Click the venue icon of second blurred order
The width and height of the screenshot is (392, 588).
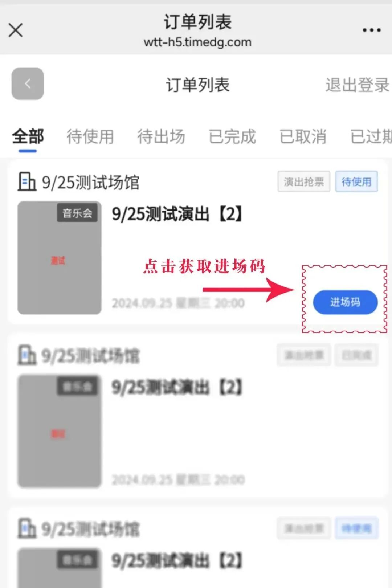pyautogui.click(x=27, y=355)
